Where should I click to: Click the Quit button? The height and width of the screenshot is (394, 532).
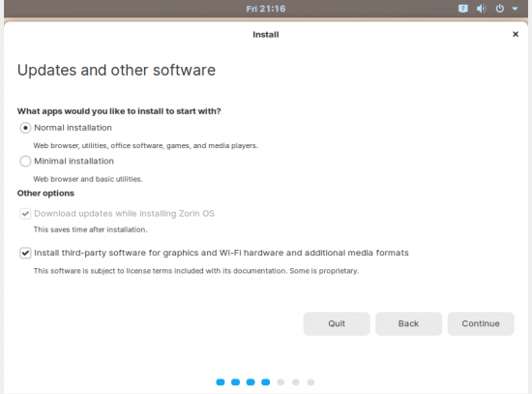point(337,323)
